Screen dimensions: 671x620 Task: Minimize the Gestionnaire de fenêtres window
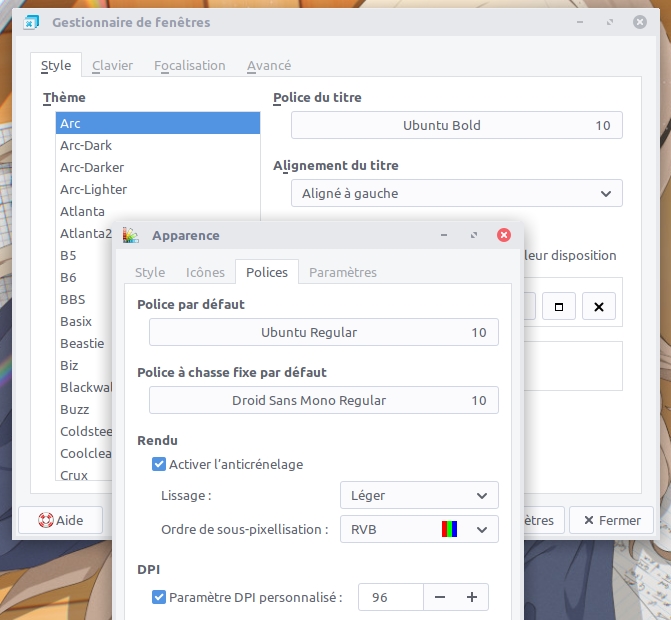(580, 22)
